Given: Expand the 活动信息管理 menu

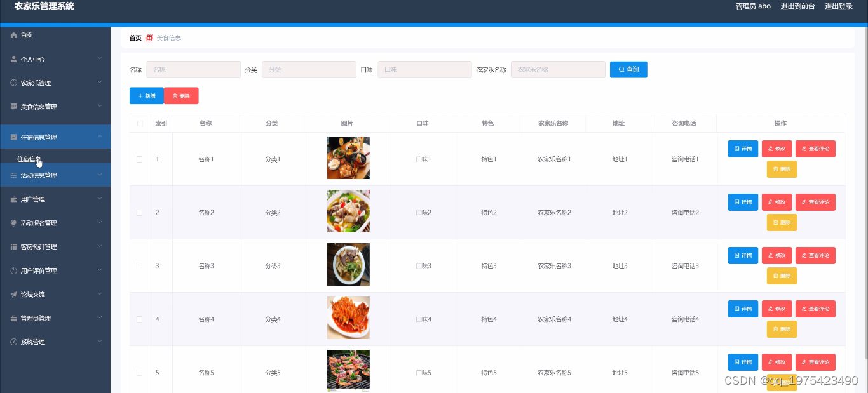Looking at the screenshot, I should pyautogui.click(x=55, y=175).
